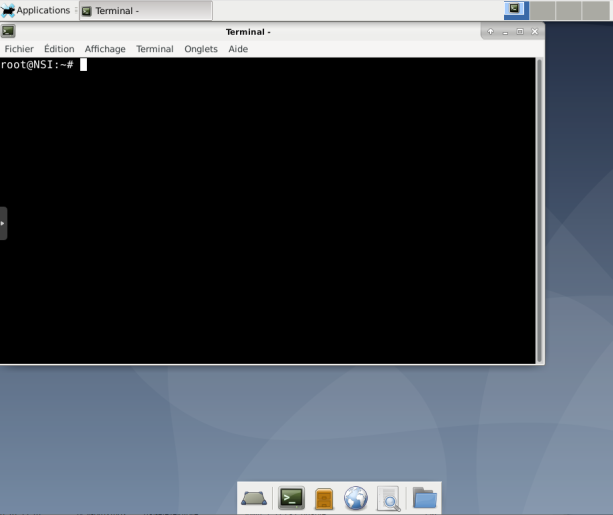
Task: Roll up the terminal window with arrow button
Action: 490,32
